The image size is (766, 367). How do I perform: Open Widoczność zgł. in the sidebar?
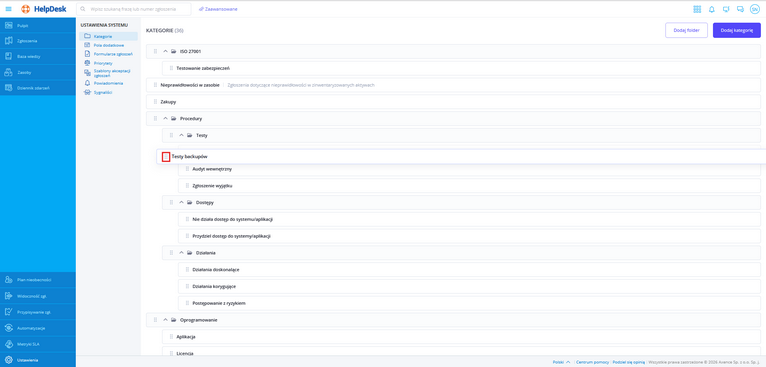(x=38, y=296)
